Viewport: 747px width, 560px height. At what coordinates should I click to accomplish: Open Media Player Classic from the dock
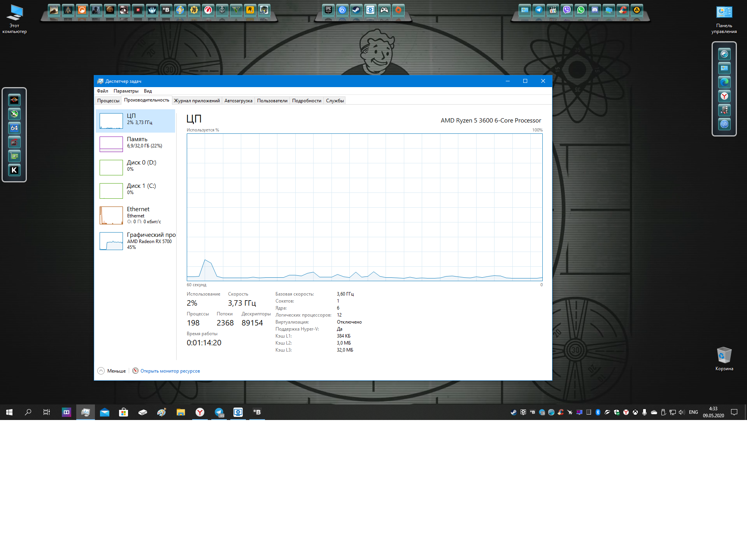click(x=553, y=10)
